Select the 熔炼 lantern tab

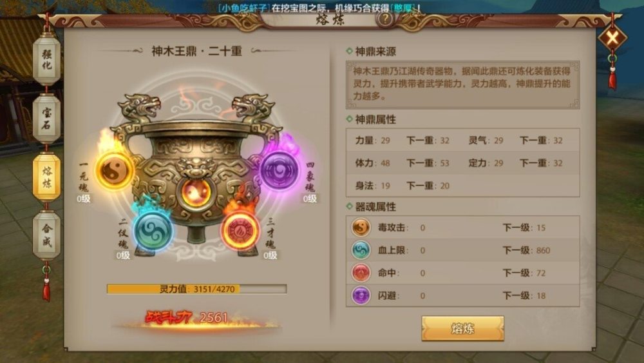[x=47, y=177]
